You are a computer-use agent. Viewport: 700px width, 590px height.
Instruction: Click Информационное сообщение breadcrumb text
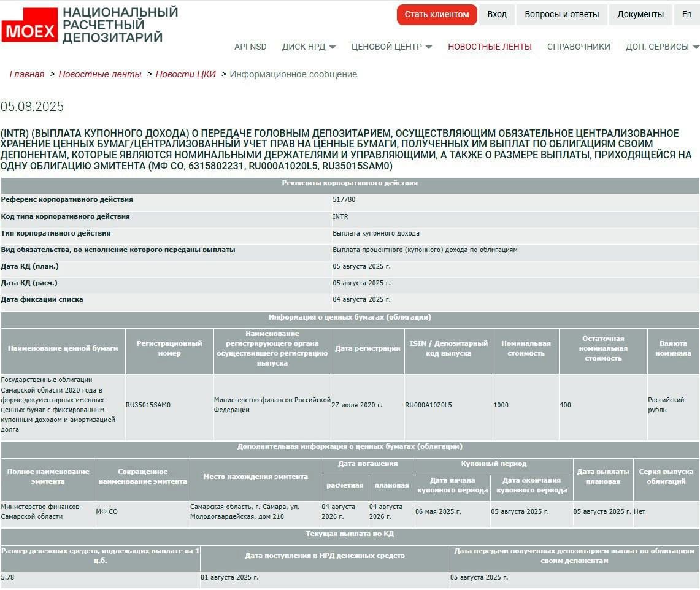[x=293, y=74]
